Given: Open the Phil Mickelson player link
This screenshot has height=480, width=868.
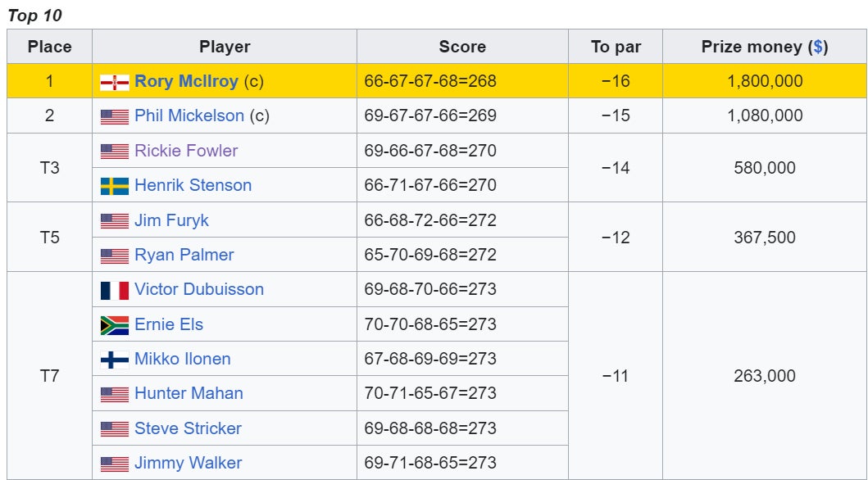Looking at the screenshot, I should (x=189, y=115).
